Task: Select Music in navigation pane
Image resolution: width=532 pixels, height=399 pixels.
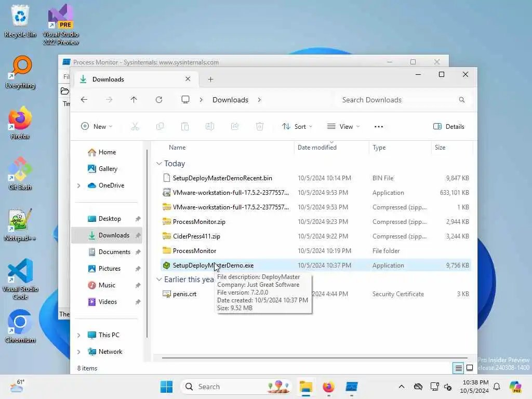Action: coord(107,285)
